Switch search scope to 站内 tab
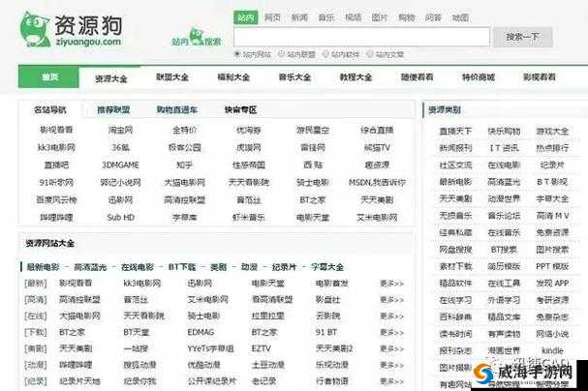The width and height of the screenshot is (588, 391). point(246,17)
